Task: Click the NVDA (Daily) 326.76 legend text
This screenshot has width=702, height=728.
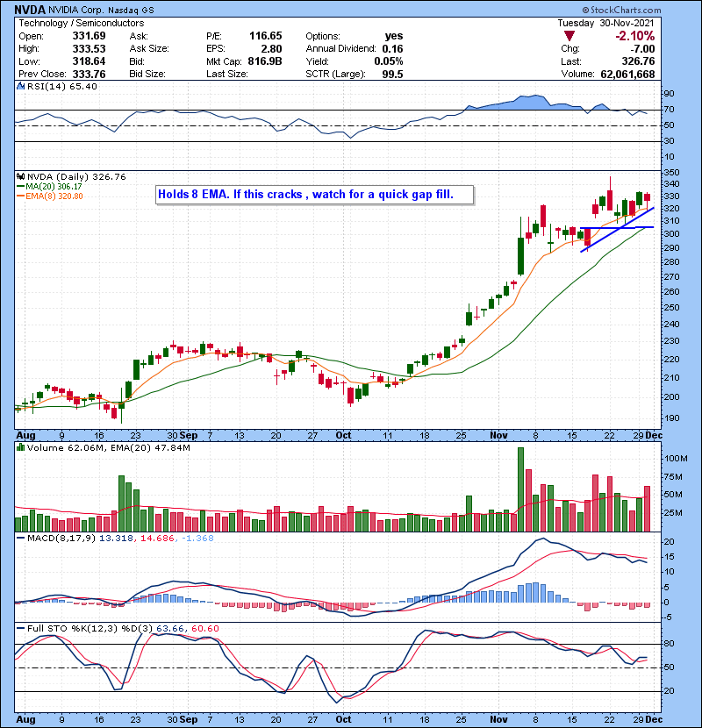Action: (x=76, y=176)
